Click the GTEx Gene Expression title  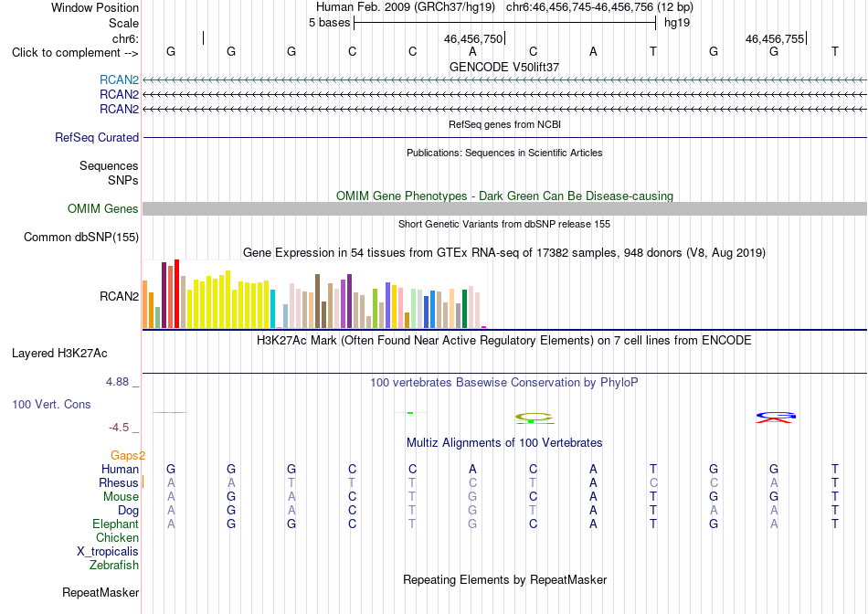(504, 253)
